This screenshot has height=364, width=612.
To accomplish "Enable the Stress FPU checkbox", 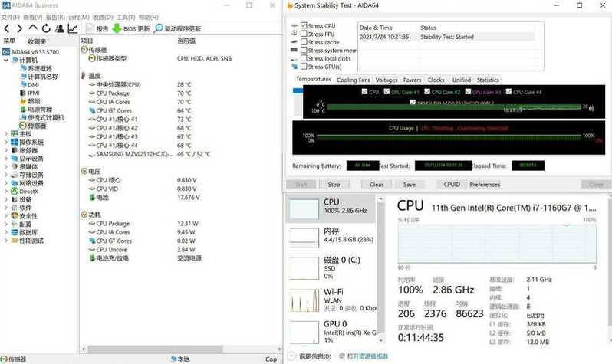I will coord(304,34).
